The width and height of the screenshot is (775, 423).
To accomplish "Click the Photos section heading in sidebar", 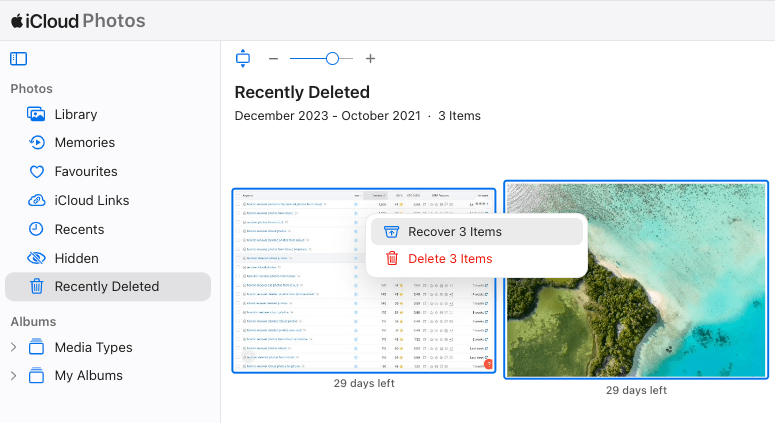I will point(32,89).
